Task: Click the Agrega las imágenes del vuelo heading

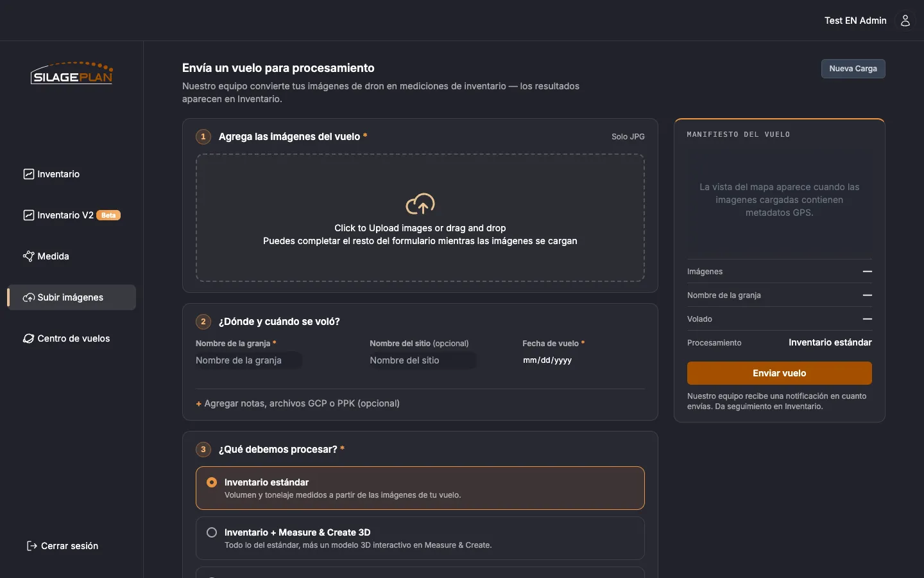Action: (289, 137)
